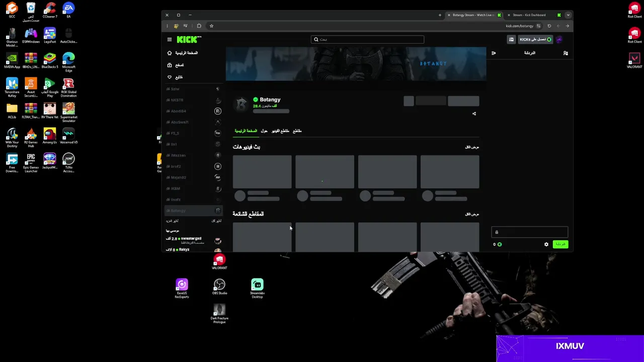Open recommended channel sweatergxd
Viewport: 644px width, 362px height.
pos(194,240)
